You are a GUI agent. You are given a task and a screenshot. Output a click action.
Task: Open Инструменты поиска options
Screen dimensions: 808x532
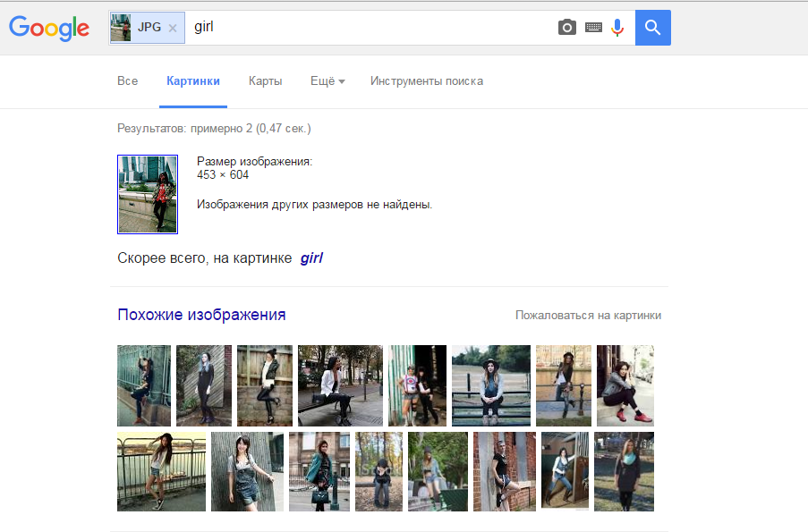(x=427, y=80)
